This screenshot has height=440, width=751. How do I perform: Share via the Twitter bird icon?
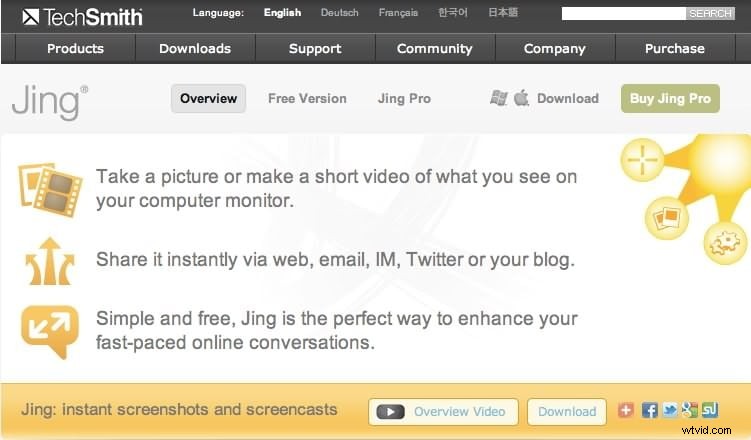coord(670,410)
